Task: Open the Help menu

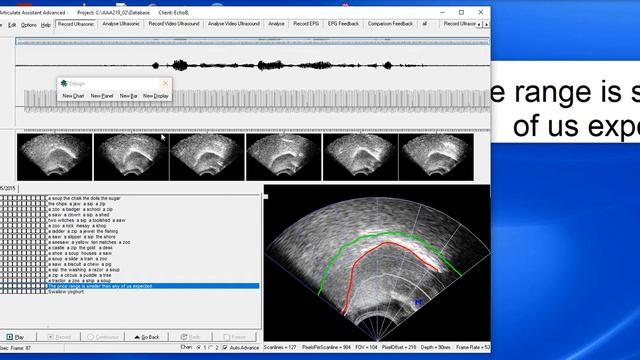Action: point(46,25)
